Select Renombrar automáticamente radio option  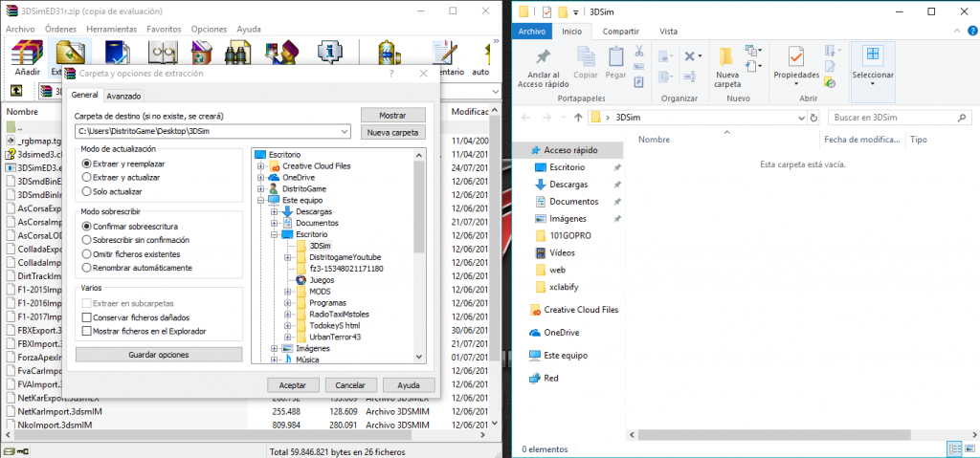(x=87, y=268)
